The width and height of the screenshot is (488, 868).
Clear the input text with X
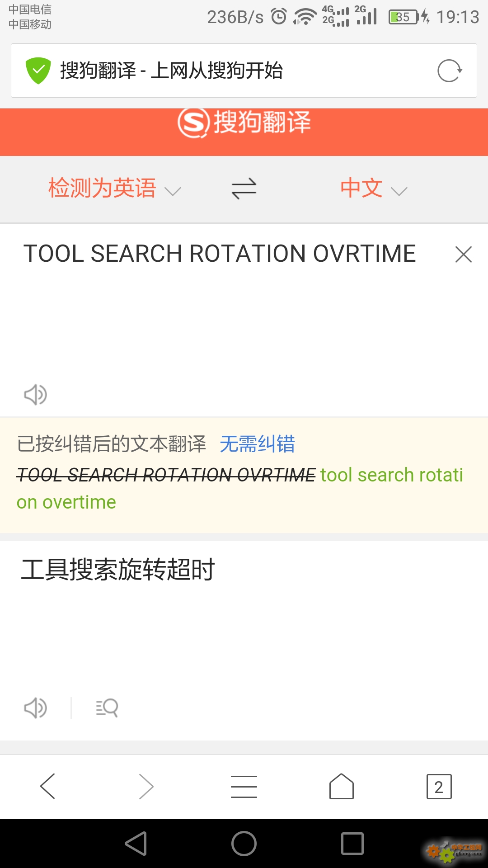click(464, 254)
